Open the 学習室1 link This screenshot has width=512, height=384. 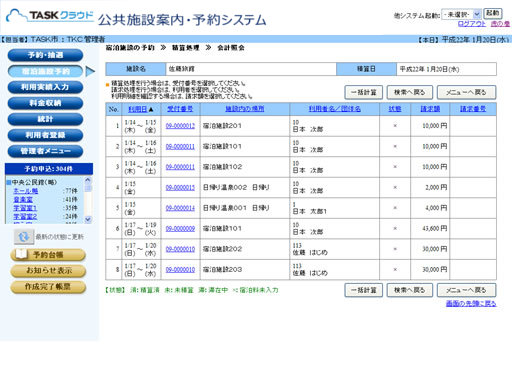point(25,208)
